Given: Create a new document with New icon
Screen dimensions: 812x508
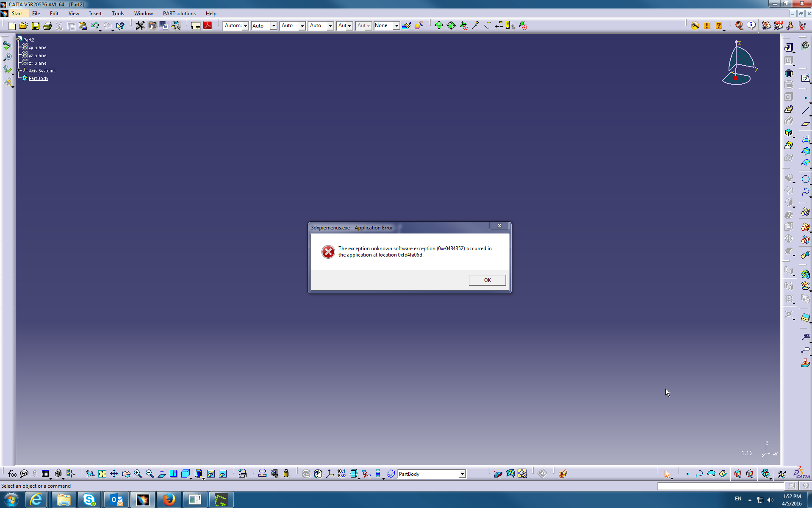Looking at the screenshot, I should coord(12,26).
